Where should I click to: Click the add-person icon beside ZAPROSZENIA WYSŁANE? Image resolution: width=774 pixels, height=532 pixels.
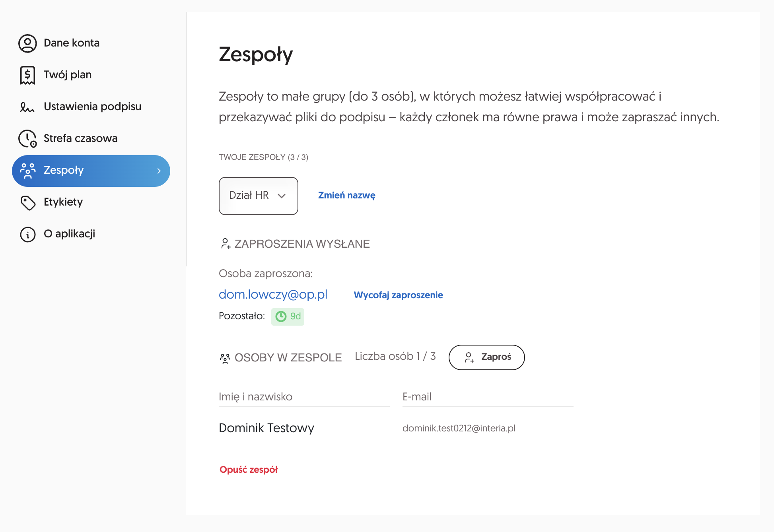[226, 244]
